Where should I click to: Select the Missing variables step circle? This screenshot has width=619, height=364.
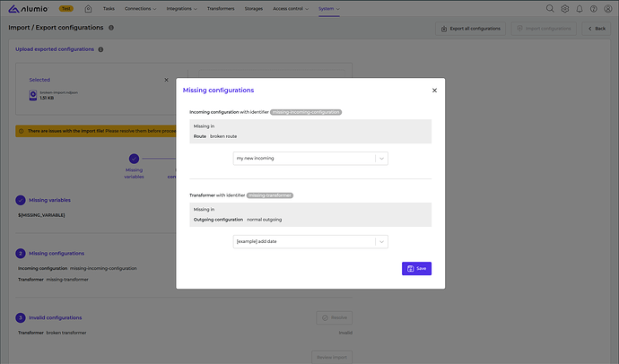(x=134, y=159)
